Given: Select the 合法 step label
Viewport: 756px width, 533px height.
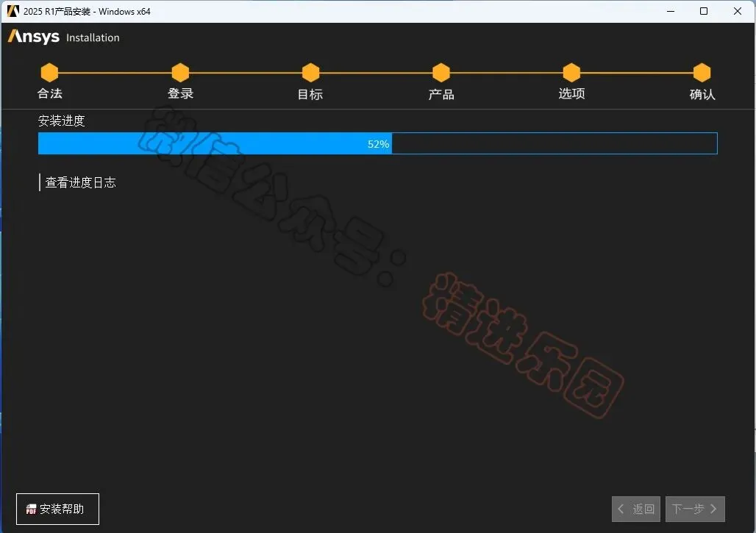Looking at the screenshot, I should coord(50,93).
